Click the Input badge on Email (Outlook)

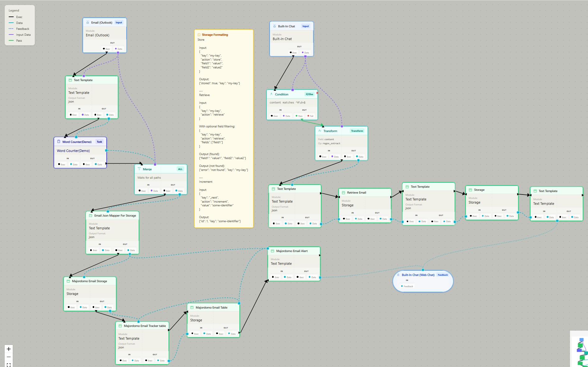[x=119, y=23]
